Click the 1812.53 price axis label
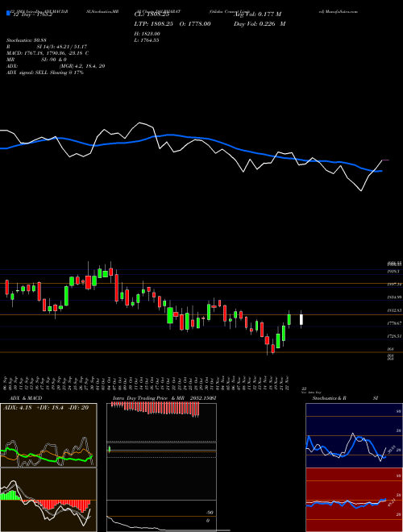This screenshot has width=403, height=532. point(394,310)
